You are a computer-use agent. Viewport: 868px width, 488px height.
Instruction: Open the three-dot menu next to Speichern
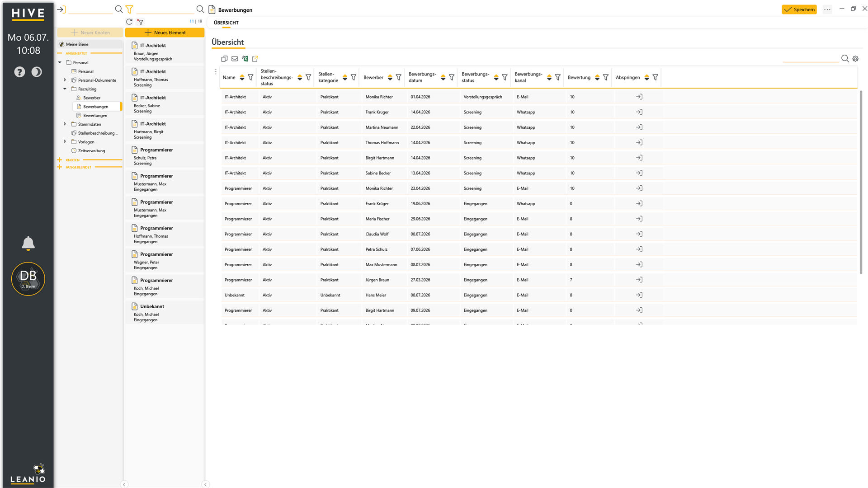click(827, 9)
